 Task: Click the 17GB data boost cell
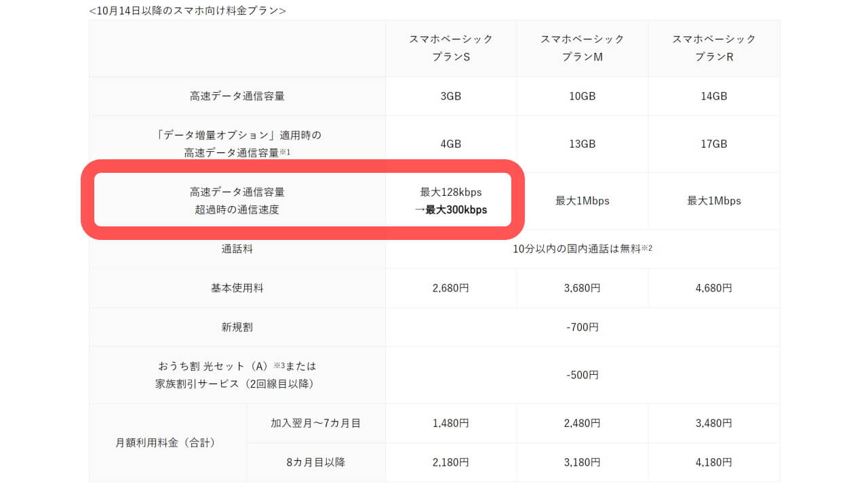coord(713,144)
